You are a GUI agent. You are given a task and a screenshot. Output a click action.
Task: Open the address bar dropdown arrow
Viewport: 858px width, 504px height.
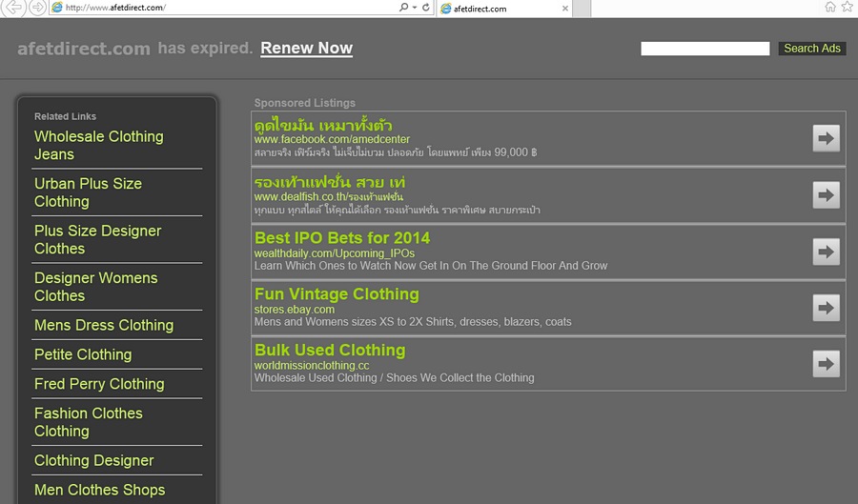415,8
